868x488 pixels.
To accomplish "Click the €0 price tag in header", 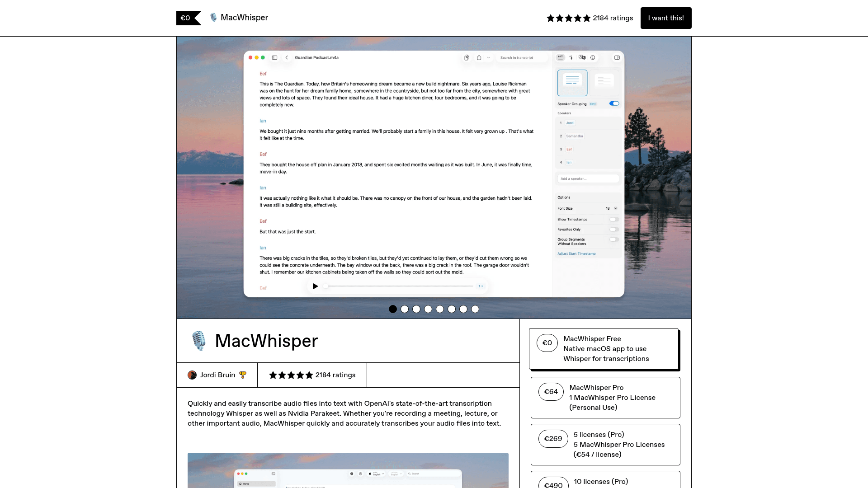I will (188, 18).
